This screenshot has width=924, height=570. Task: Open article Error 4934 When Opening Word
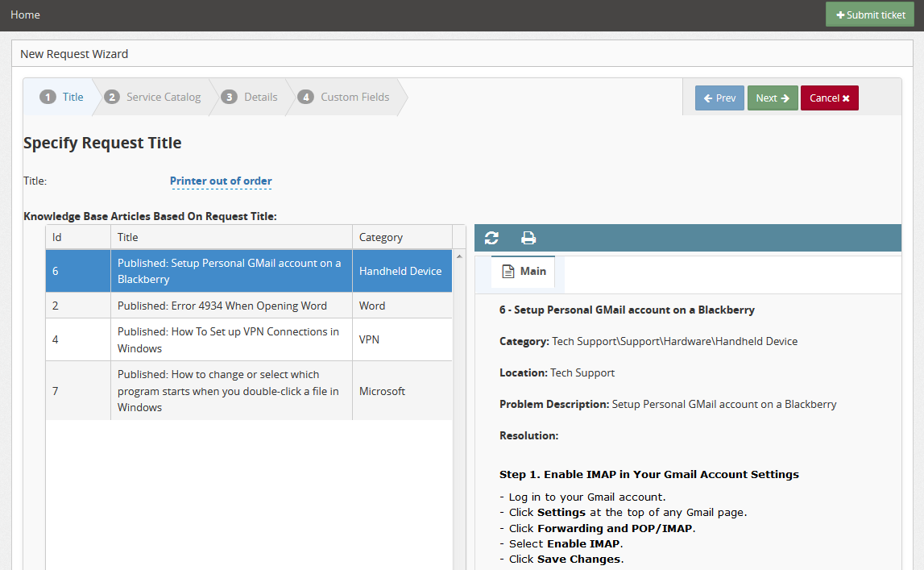(231, 306)
